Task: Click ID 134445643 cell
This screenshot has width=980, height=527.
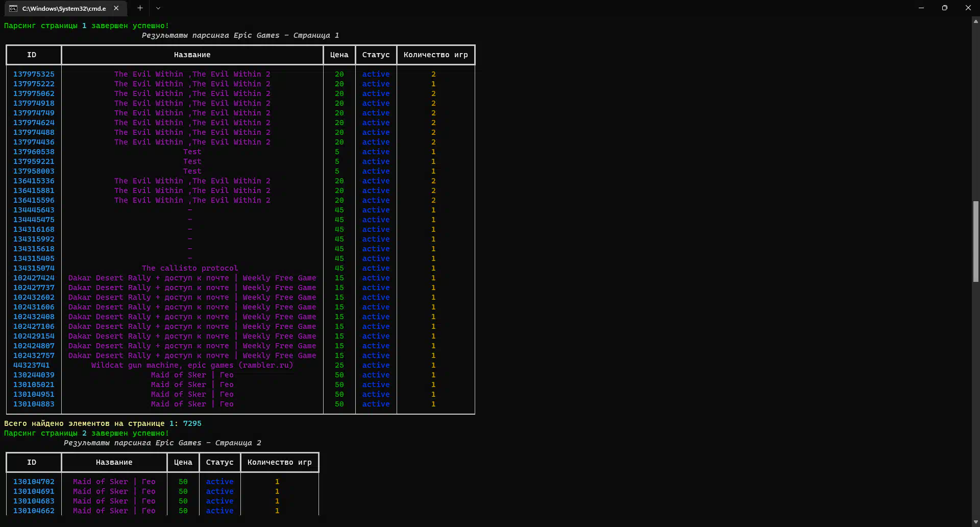Action: click(34, 210)
